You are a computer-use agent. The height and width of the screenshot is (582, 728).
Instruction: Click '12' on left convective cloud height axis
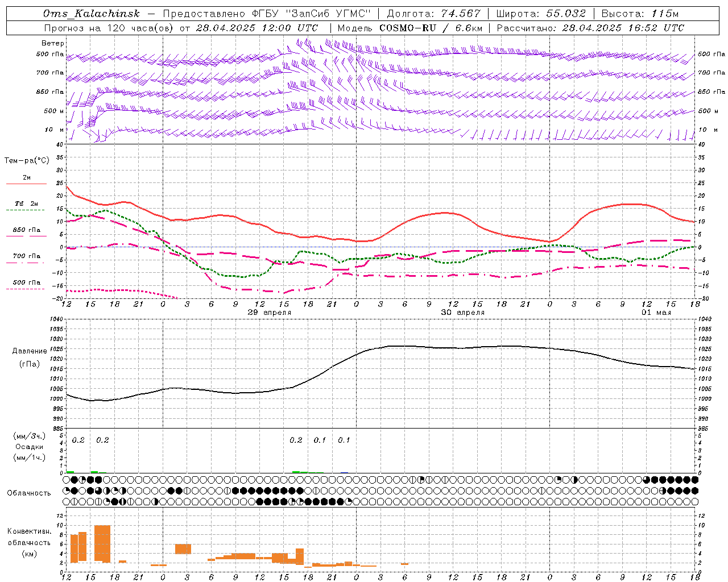pyautogui.click(x=59, y=516)
